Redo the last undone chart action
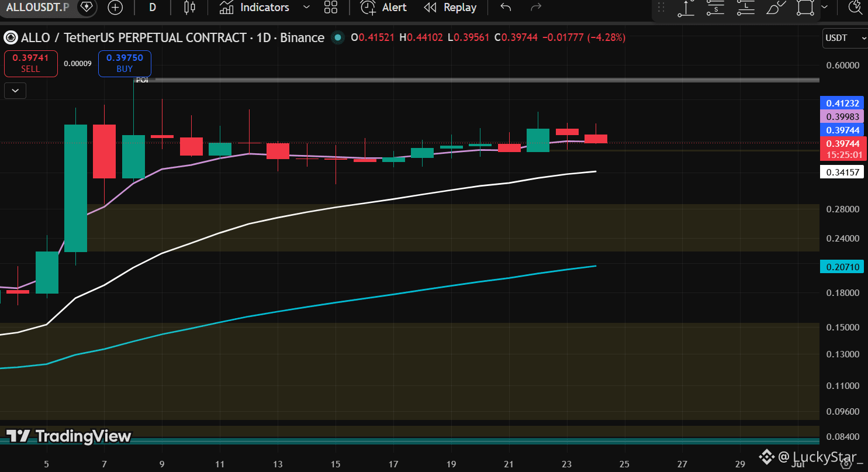868x472 pixels. pos(535,7)
